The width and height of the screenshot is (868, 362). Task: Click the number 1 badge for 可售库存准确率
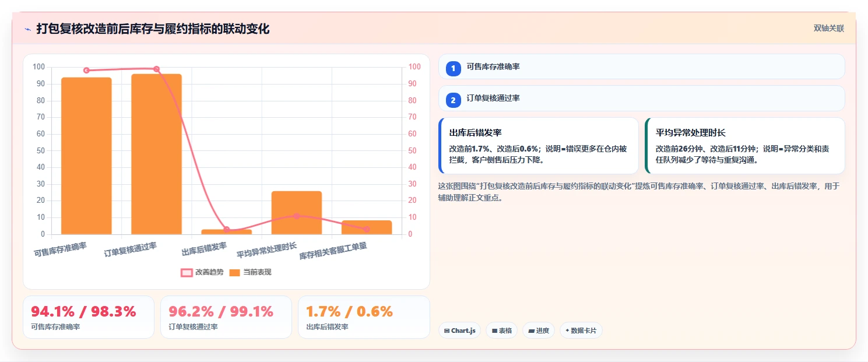point(454,68)
